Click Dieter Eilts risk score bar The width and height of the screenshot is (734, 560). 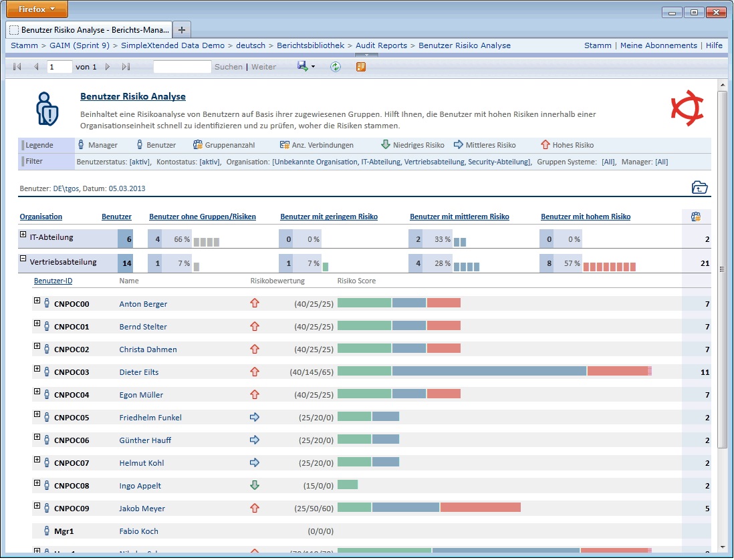(x=494, y=371)
